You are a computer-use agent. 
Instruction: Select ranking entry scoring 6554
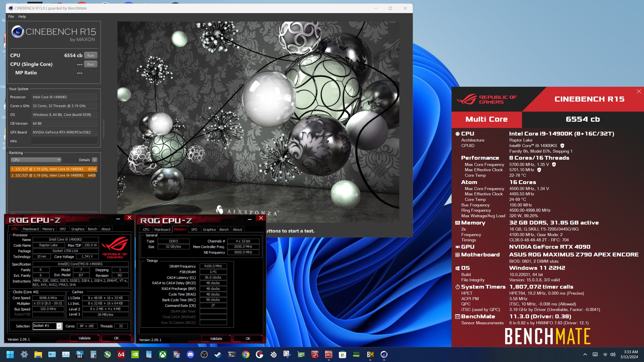[x=54, y=169]
